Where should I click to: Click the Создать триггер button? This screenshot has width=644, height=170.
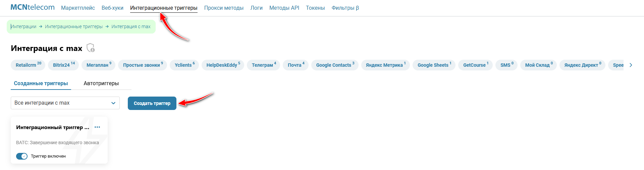click(x=152, y=103)
